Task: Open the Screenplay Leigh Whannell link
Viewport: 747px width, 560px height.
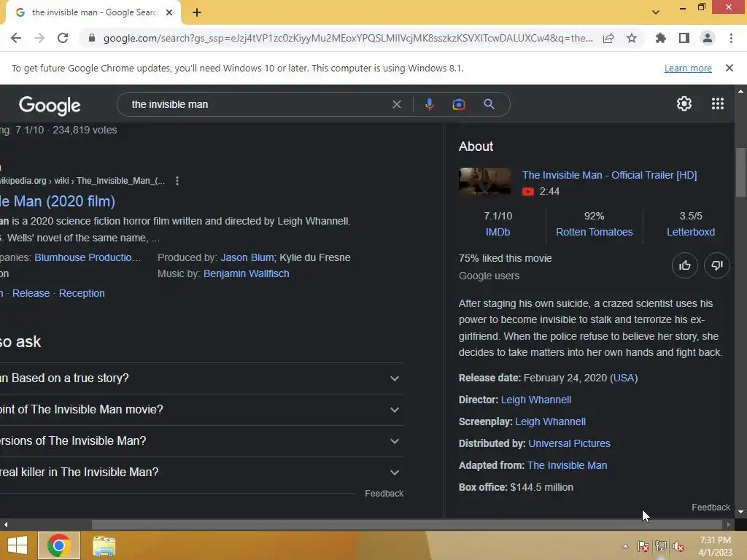Action: tap(550, 422)
